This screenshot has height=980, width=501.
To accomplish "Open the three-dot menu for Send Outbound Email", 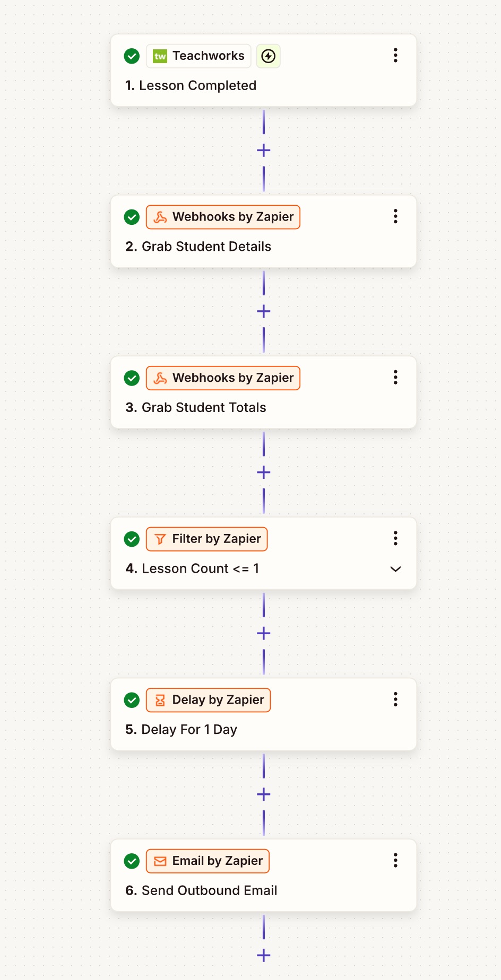I will click(395, 860).
